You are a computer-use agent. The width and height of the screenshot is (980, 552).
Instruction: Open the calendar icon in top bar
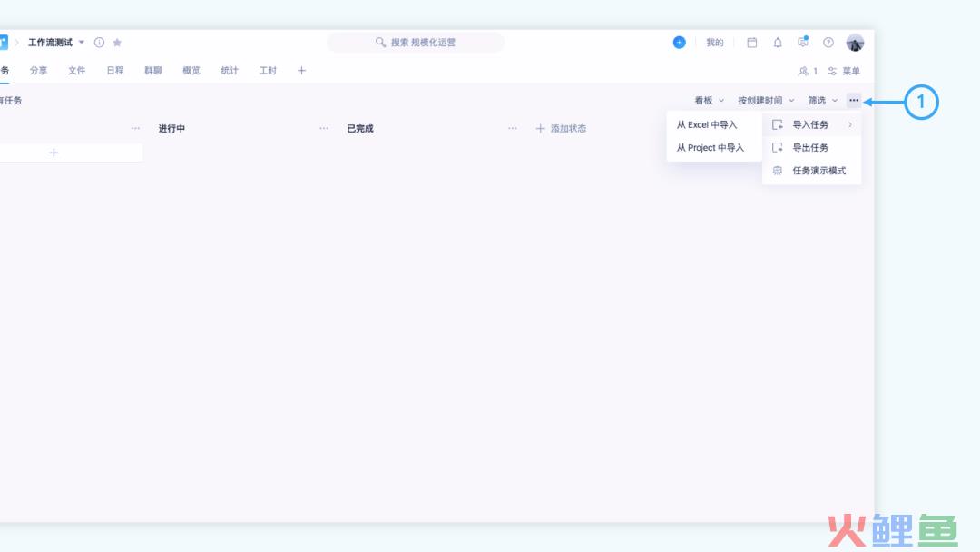[752, 43]
